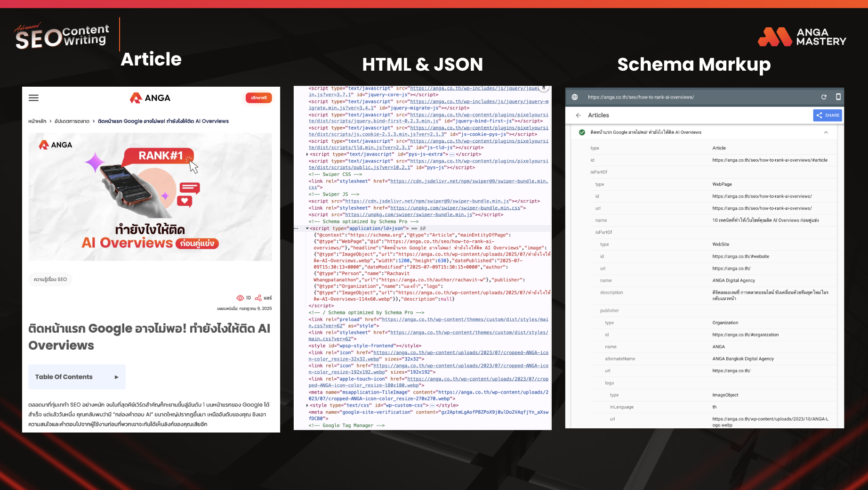868x490 pixels.
Task: Click the green check icon on the Article result
Action: pyautogui.click(x=582, y=132)
